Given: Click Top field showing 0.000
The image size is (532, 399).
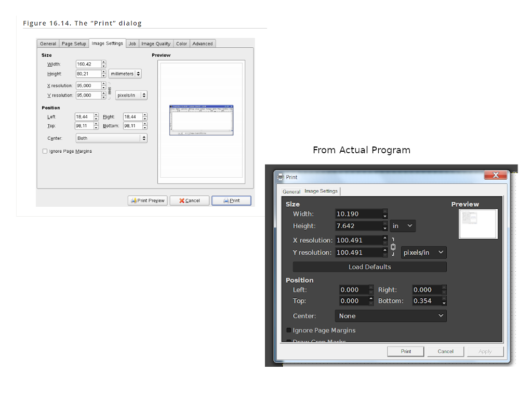Looking at the screenshot, I should coord(354,301).
